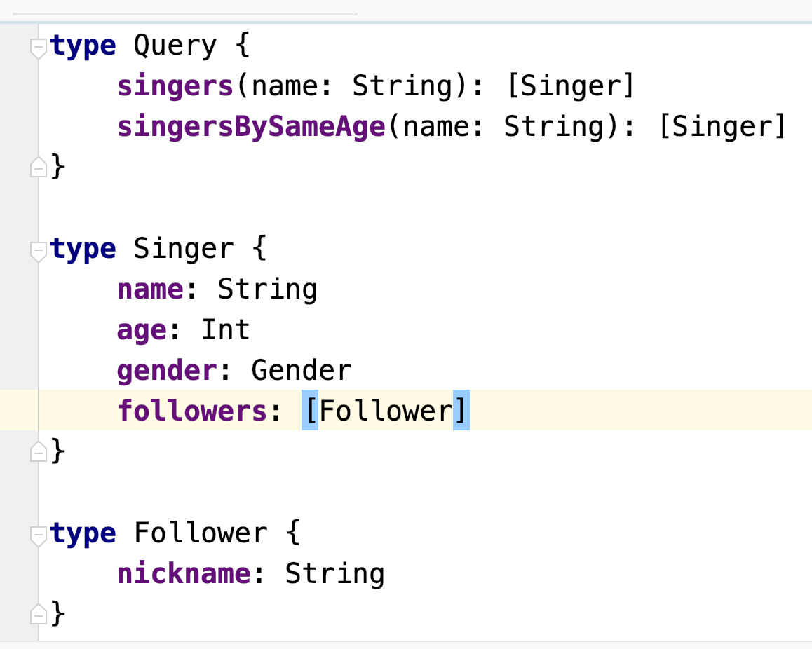Click the highlighted opening bracket before Follower
Image resolution: width=812 pixels, height=649 pixels.
tap(310, 411)
